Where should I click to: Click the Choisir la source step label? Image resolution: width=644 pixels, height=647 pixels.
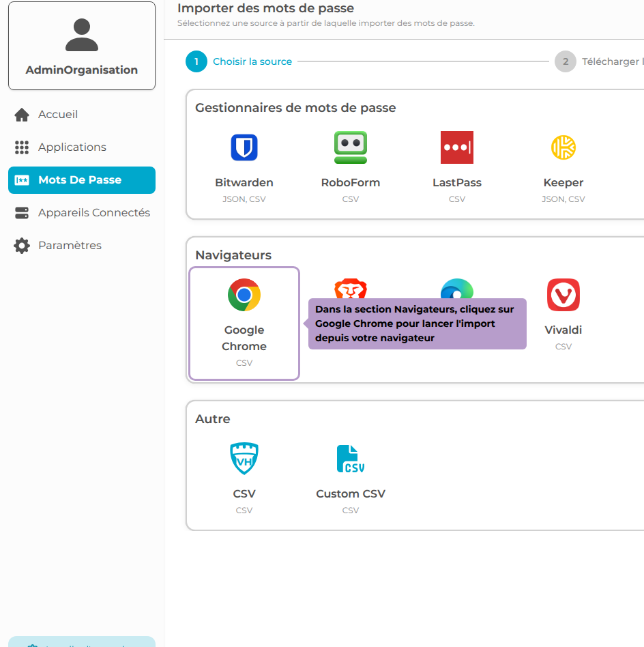252,61
